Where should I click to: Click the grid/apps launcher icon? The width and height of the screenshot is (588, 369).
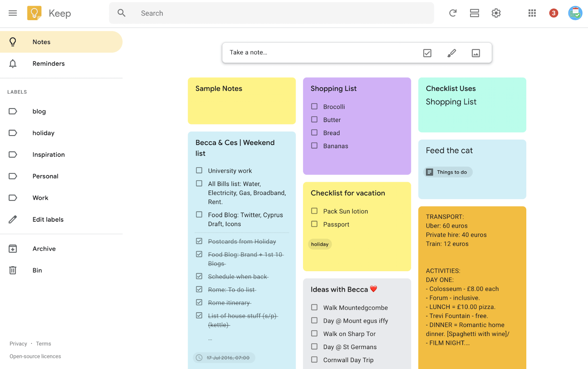pyautogui.click(x=532, y=13)
